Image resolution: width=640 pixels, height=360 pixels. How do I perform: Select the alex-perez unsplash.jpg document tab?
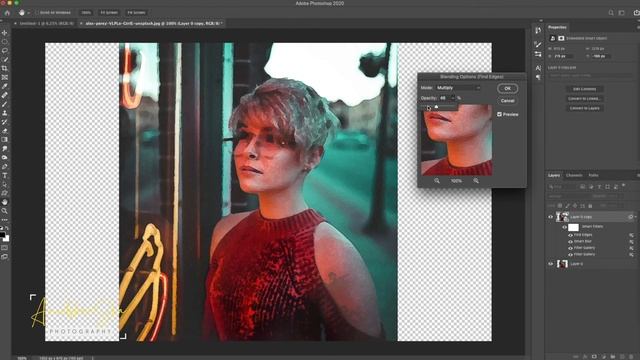(x=153, y=24)
